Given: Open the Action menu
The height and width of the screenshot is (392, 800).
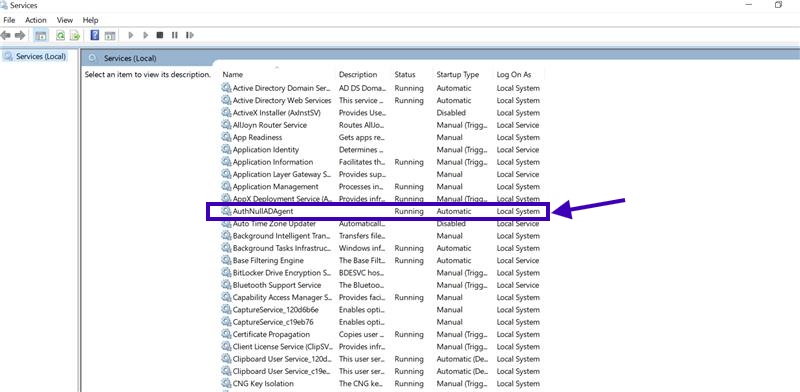Looking at the screenshot, I should [36, 20].
